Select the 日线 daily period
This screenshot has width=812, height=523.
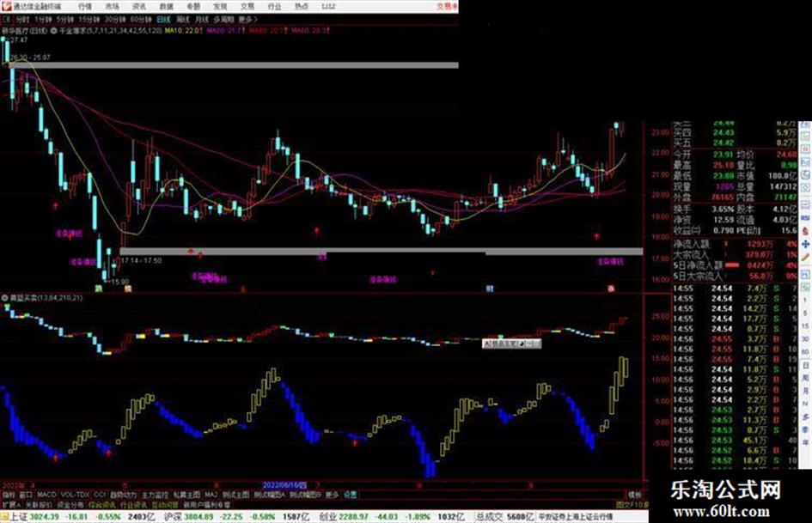[x=163, y=19]
